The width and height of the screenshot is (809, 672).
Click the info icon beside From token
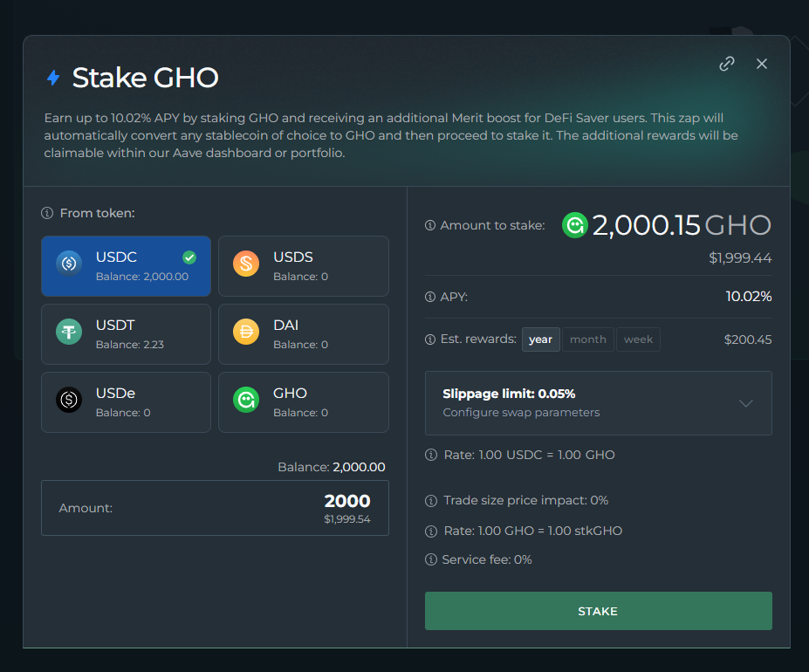(x=47, y=213)
